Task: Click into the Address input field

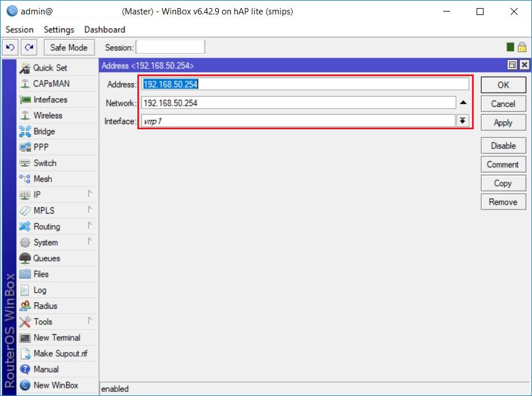Action: pos(305,84)
